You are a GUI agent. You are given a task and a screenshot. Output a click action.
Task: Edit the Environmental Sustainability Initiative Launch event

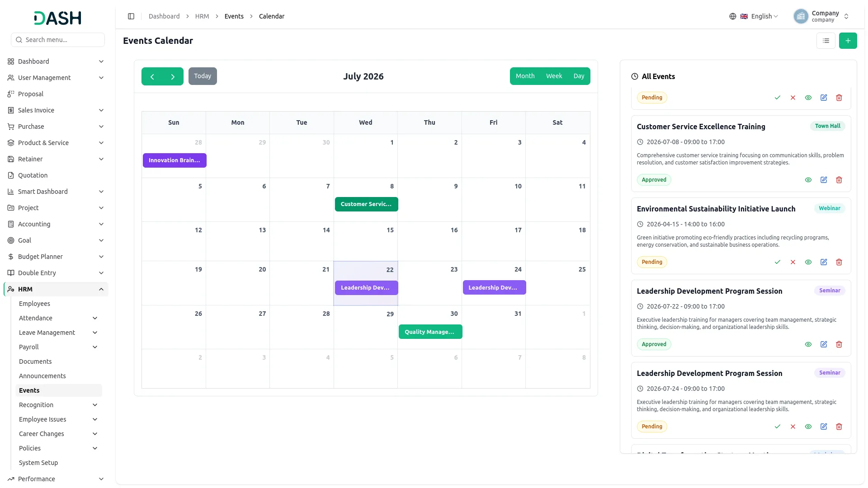(x=824, y=262)
